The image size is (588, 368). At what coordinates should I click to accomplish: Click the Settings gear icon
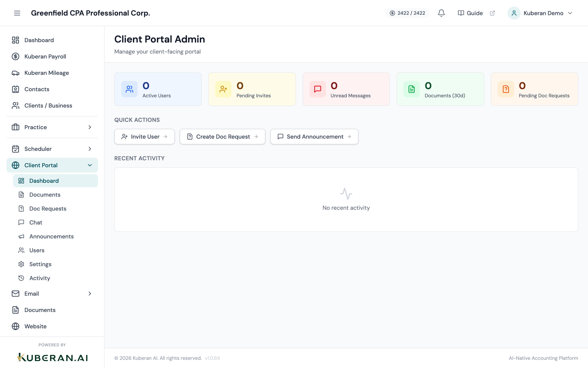point(21,264)
